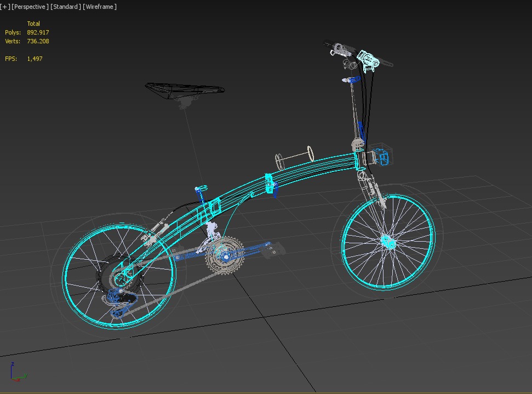Open the Perspective viewport view menu
Screen dimensions: 532x394
(x=30, y=7)
